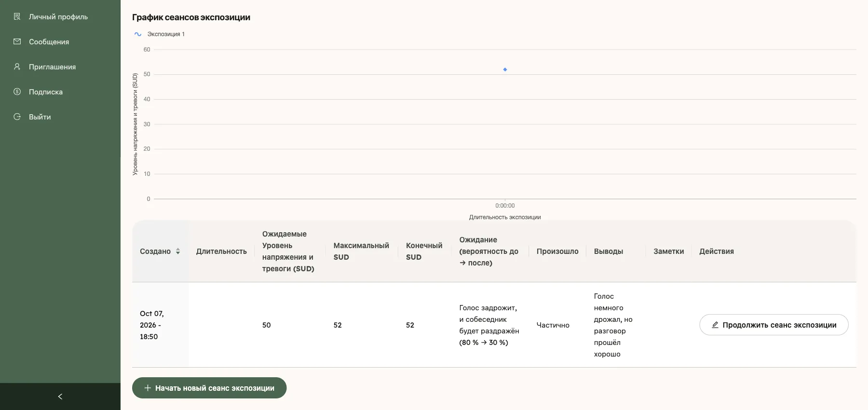Click the 0:00:00 time axis label
The height and width of the screenshot is (410, 868).
coord(505,206)
